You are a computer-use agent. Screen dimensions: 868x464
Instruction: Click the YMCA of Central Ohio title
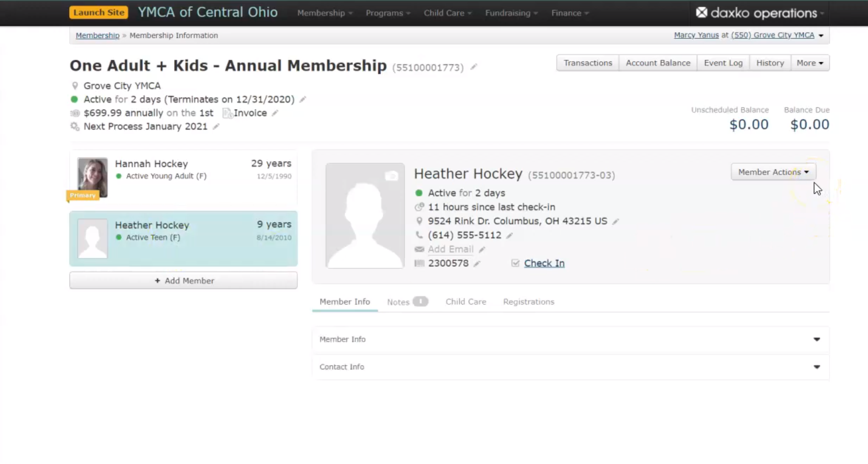click(208, 12)
